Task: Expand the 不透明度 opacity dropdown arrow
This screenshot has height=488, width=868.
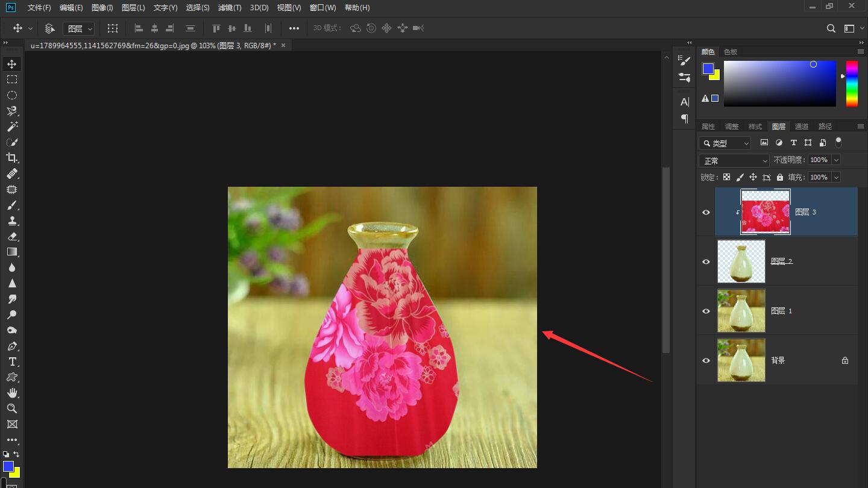Action: [x=836, y=160]
